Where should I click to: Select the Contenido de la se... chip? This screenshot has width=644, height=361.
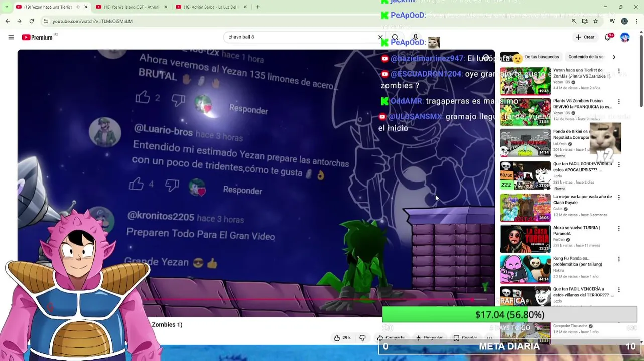(x=586, y=57)
